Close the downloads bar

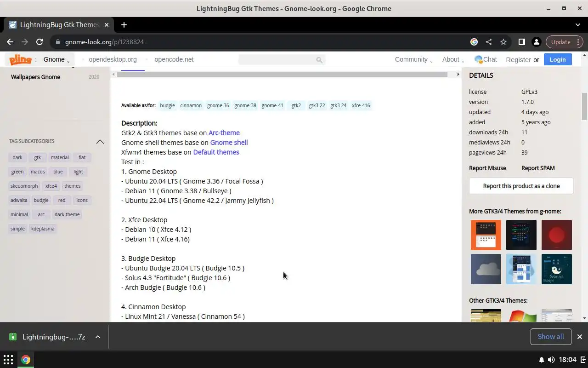(580, 337)
